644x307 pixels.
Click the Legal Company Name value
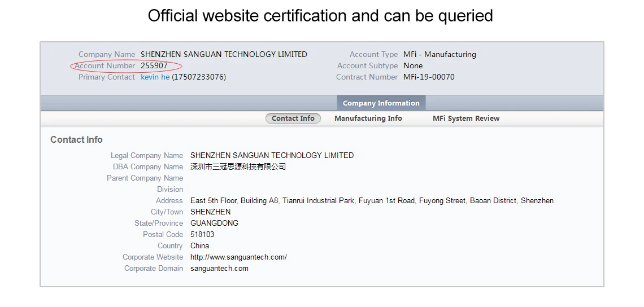[x=272, y=156]
